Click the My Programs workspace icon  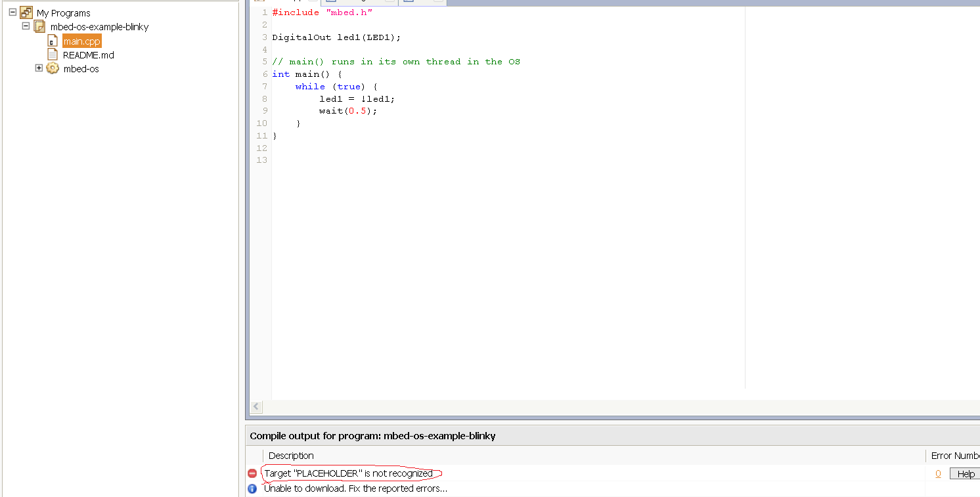coord(26,12)
